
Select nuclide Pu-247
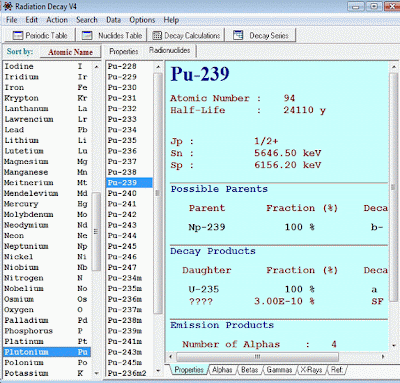(129, 267)
